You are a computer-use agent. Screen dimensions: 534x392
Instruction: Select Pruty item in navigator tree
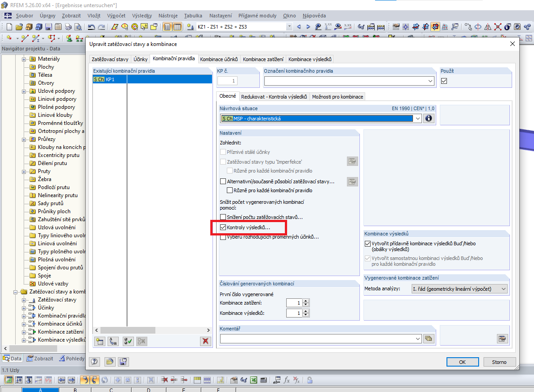pyautogui.click(x=44, y=171)
